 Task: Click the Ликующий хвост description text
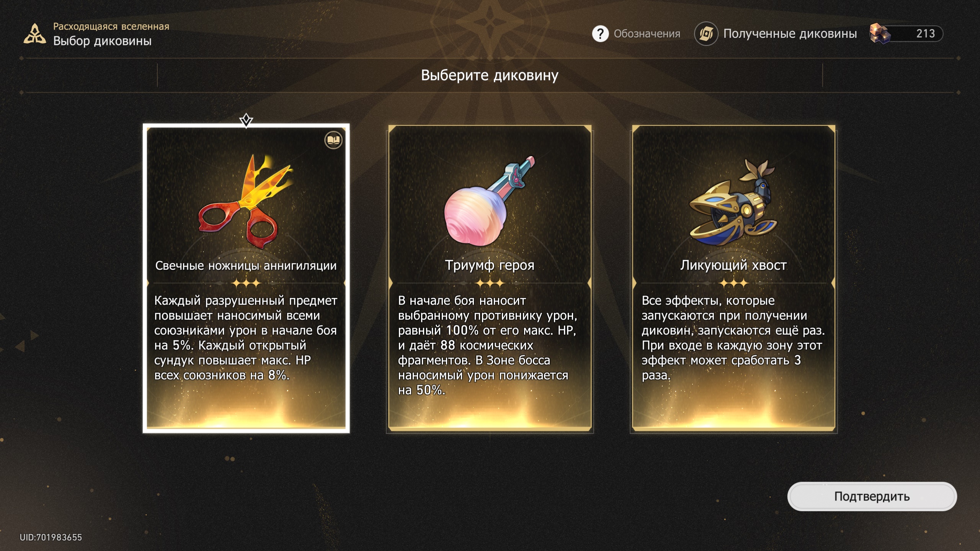pos(733,338)
